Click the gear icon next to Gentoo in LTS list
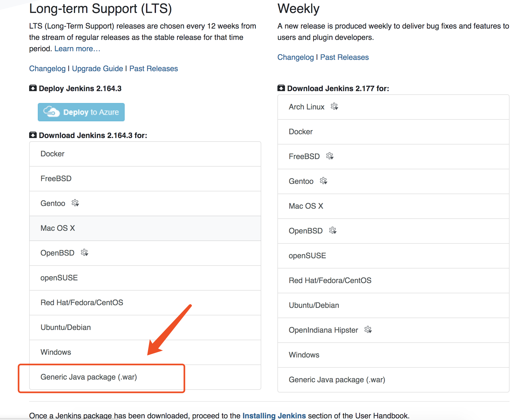Screen dimensions: 516x420 coord(76,203)
